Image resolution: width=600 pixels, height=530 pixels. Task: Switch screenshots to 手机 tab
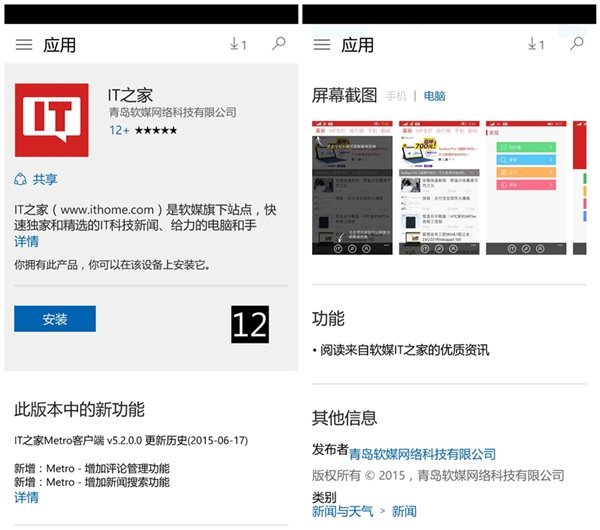[396, 96]
